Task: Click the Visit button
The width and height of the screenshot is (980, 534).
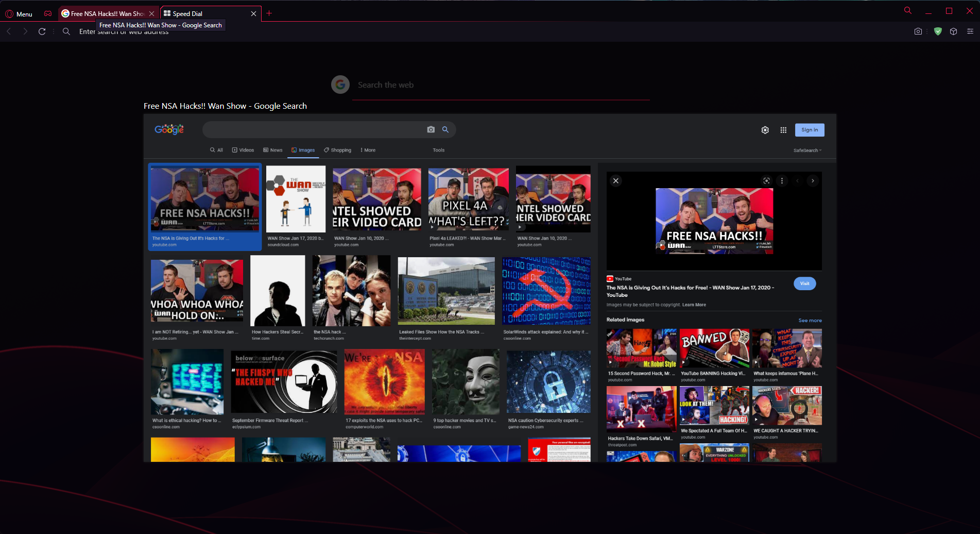Action: click(x=805, y=283)
